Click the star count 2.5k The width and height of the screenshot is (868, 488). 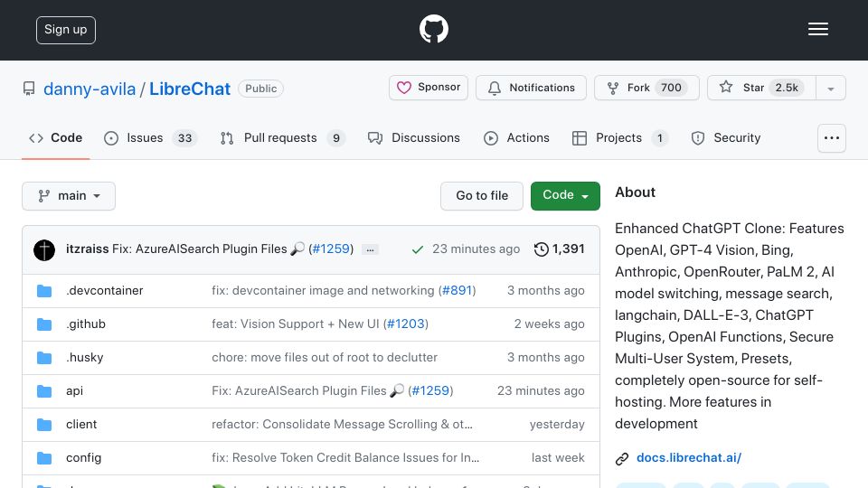click(786, 88)
